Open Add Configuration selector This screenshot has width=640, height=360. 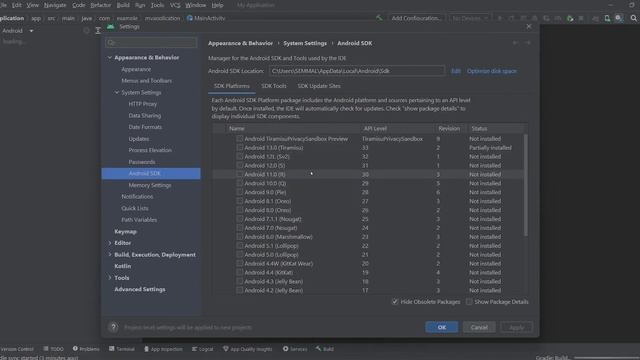point(416,18)
